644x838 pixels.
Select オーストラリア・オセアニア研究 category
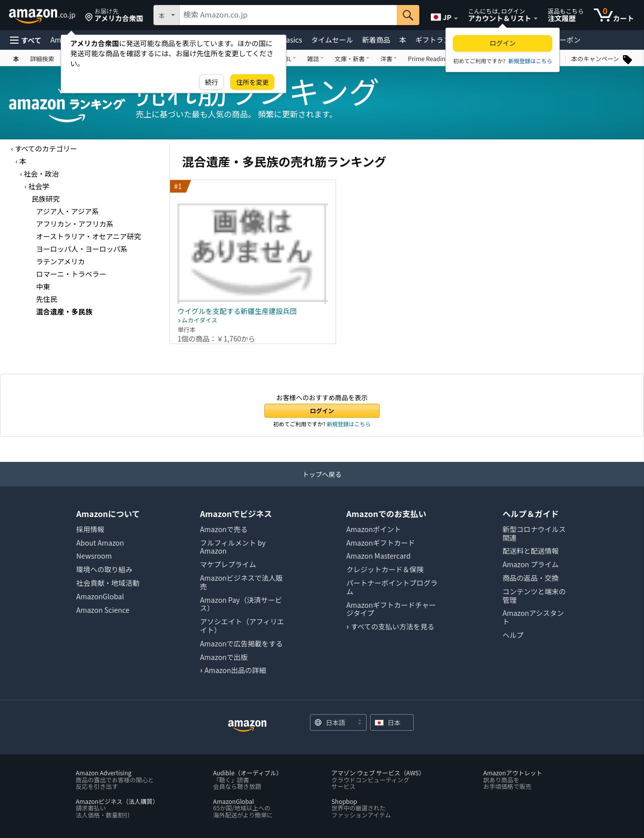(88, 237)
